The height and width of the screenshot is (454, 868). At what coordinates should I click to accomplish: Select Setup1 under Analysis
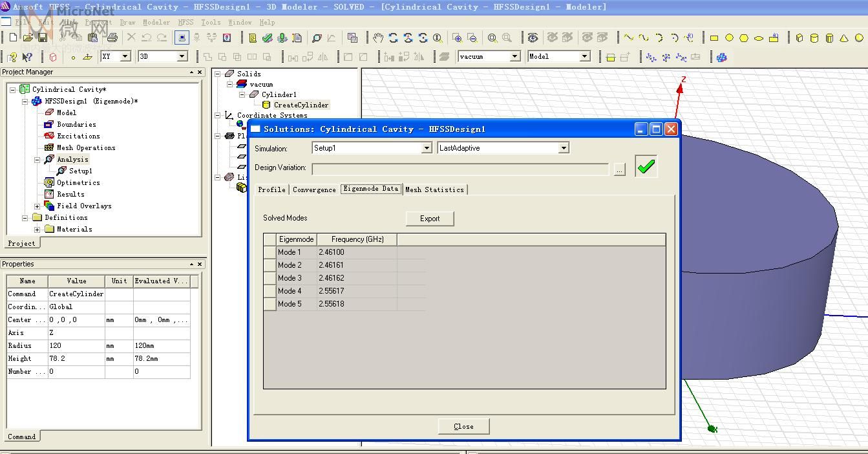pyautogui.click(x=81, y=171)
